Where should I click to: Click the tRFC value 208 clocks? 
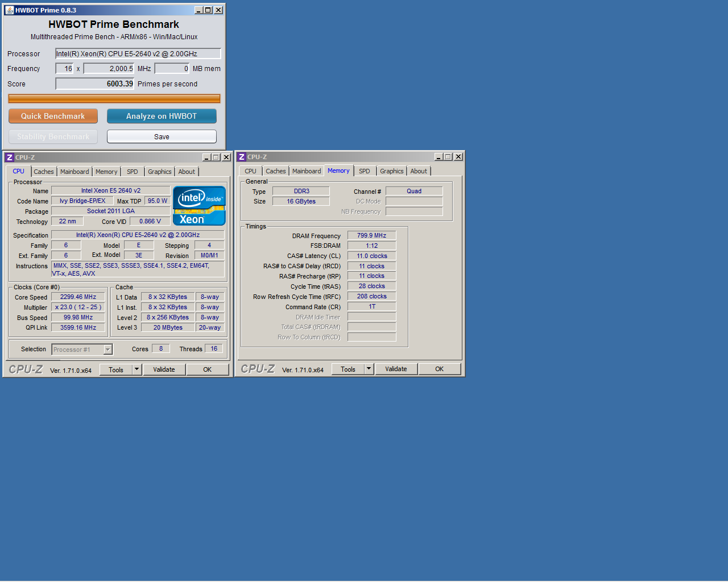[372, 296]
